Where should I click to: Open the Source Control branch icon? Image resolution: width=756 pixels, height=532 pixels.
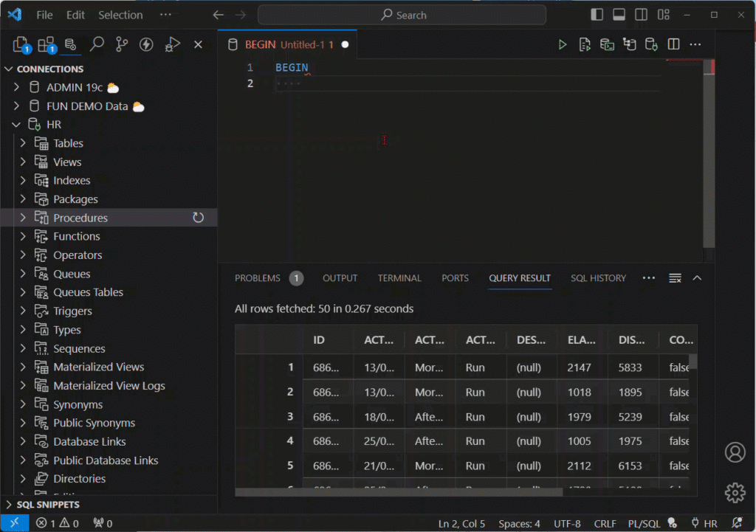click(122, 44)
